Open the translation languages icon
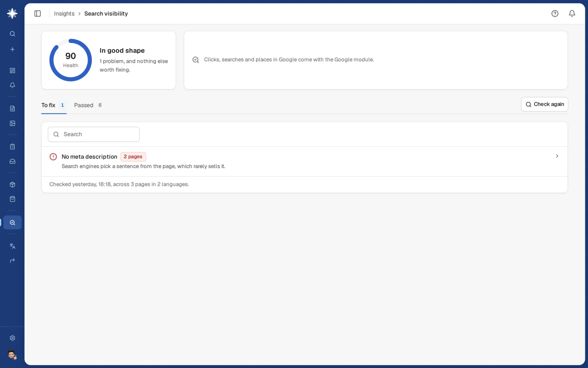Viewport: 588px width, 368px height. click(12, 246)
